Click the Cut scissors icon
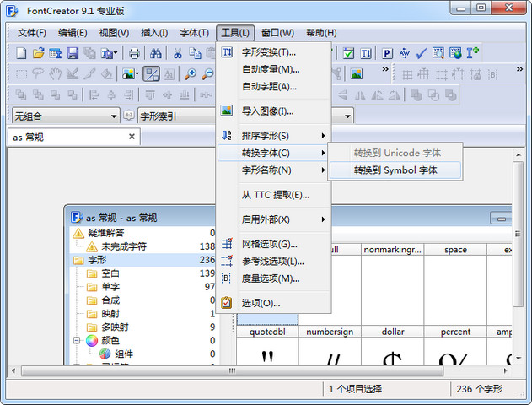Image resolution: width=532 pixels, height=405 pixels. coord(177,53)
